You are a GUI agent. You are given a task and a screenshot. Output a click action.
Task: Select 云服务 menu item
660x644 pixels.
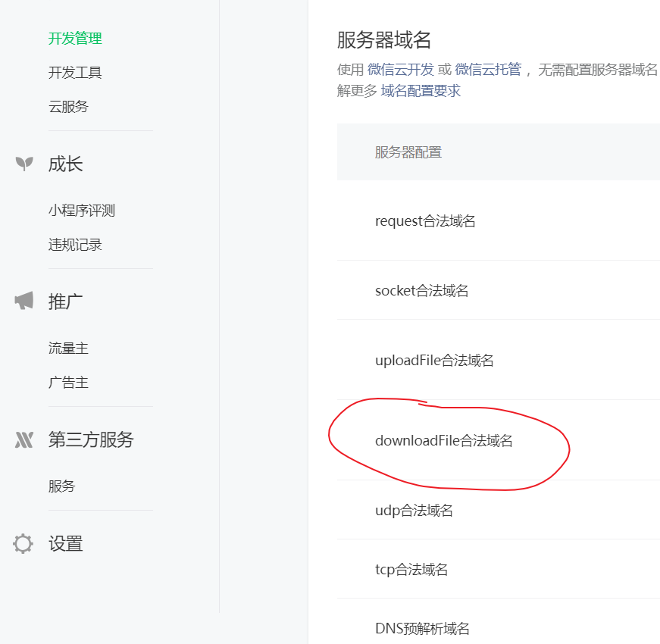coord(68,107)
